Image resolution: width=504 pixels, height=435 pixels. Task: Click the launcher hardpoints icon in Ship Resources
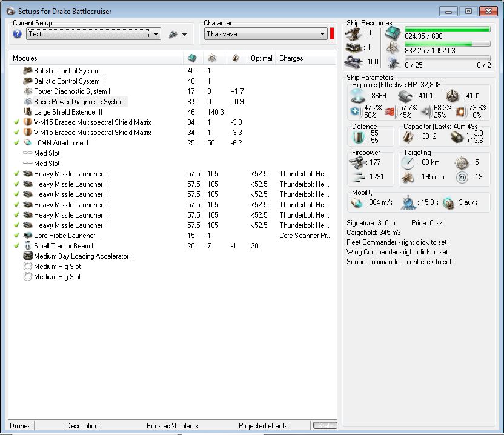click(353, 48)
